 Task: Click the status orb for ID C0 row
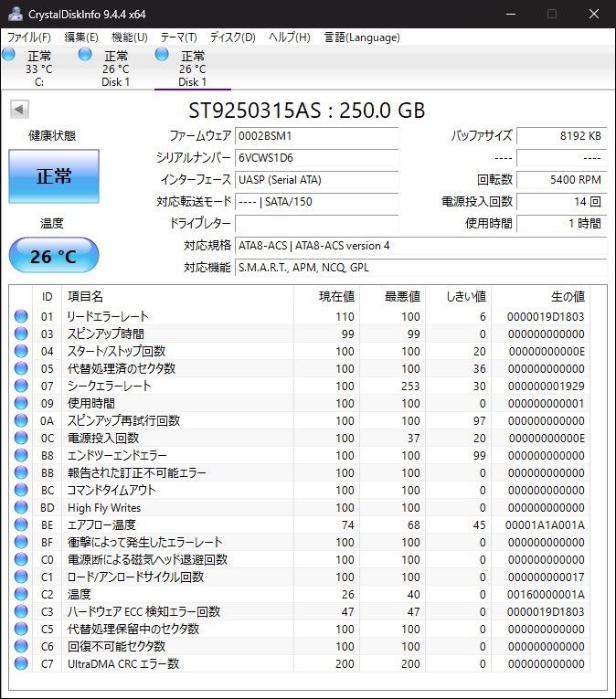click(21, 559)
